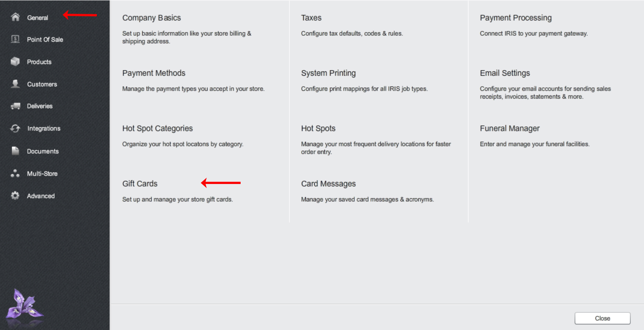Open the Taxes configuration
The height and width of the screenshot is (330, 644).
click(311, 18)
